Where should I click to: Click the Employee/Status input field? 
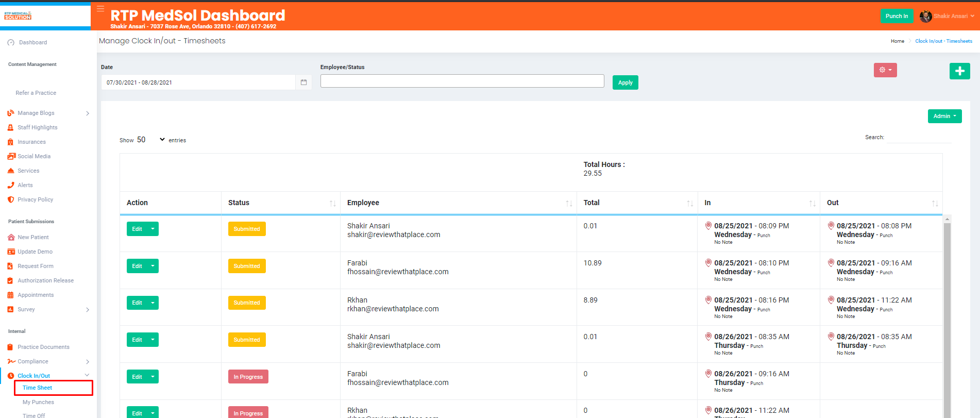point(462,81)
